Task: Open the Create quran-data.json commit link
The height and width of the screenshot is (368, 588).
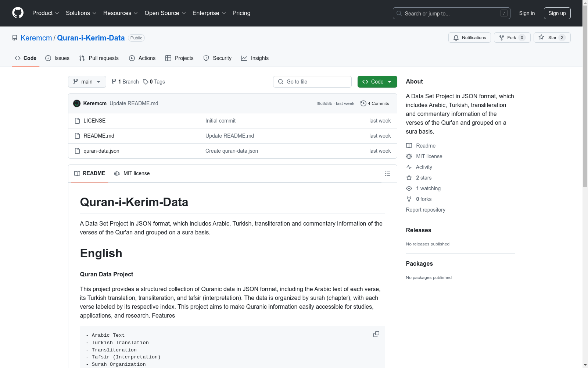Action: pos(232,151)
